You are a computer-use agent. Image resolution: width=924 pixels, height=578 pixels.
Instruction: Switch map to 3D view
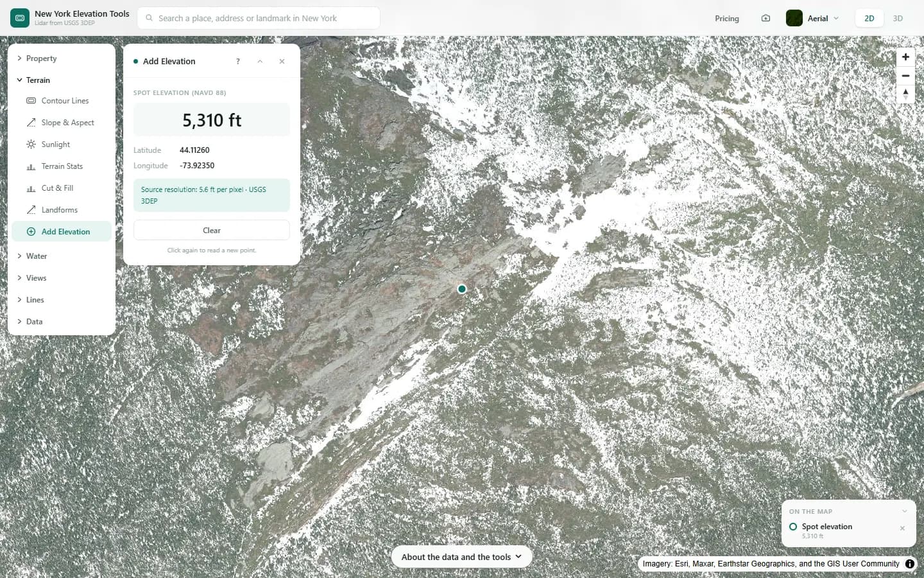pyautogui.click(x=898, y=19)
